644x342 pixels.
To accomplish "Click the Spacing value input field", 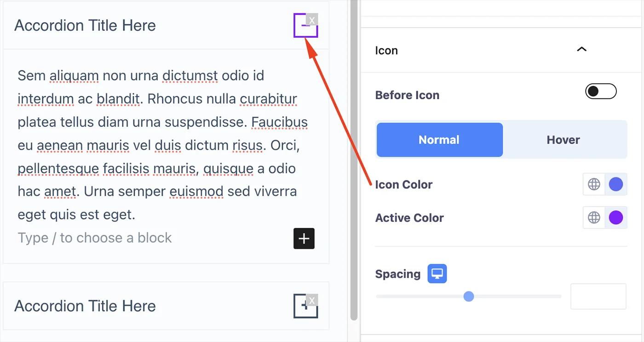I will tap(598, 296).
